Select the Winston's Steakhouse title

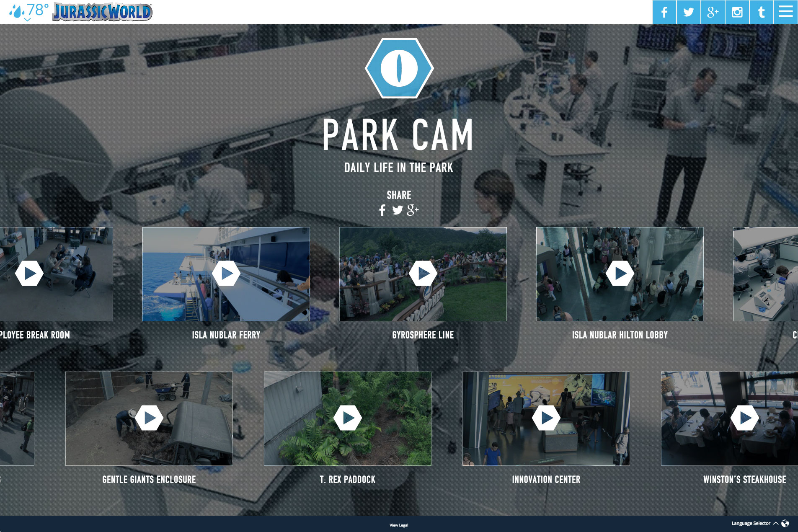click(x=745, y=480)
